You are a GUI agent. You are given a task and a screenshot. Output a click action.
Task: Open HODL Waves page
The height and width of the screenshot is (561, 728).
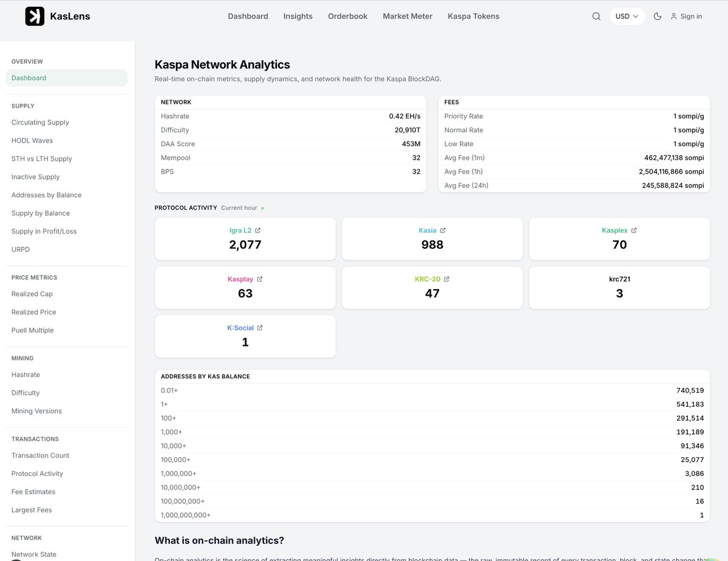pos(32,140)
